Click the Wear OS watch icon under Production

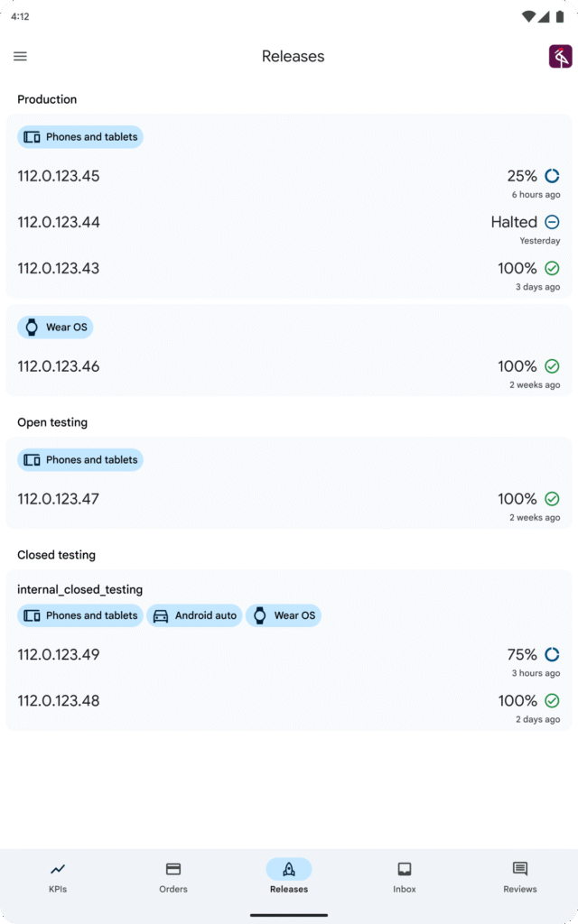click(x=32, y=327)
